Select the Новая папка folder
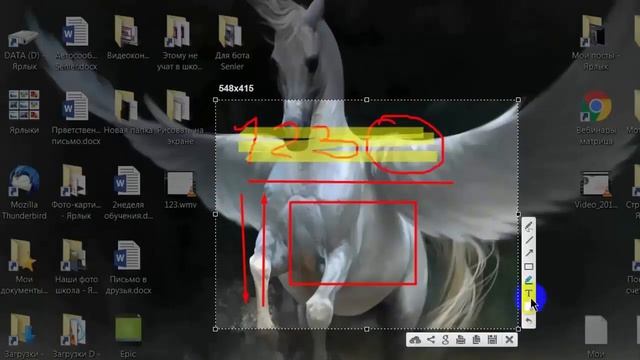Image resolution: width=640 pixels, height=360 pixels. click(128, 112)
